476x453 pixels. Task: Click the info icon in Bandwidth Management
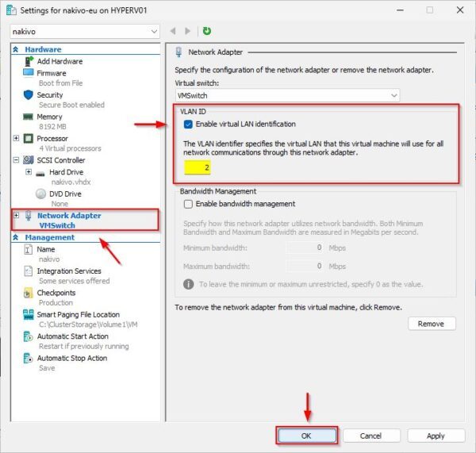tap(189, 284)
